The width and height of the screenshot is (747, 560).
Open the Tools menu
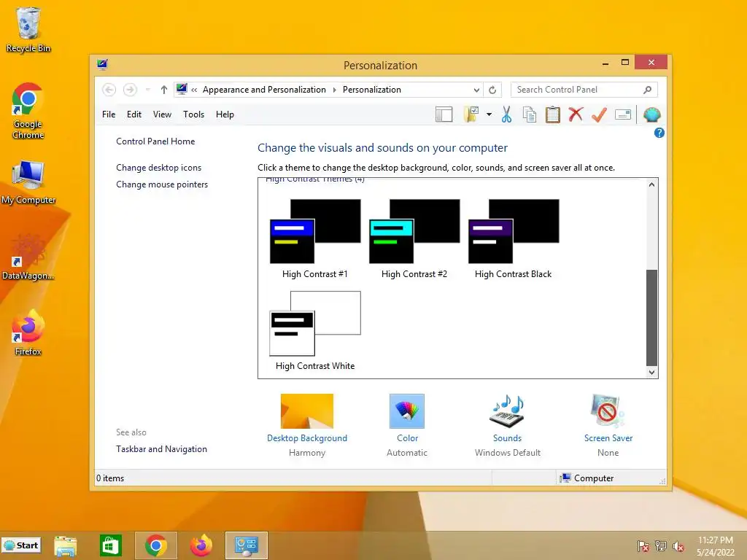(x=193, y=114)
